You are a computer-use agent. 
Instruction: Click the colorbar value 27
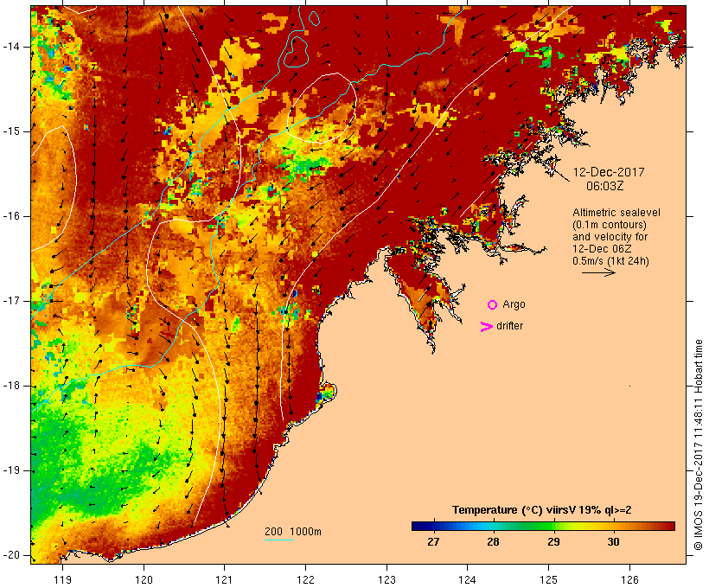pos(433,541)
